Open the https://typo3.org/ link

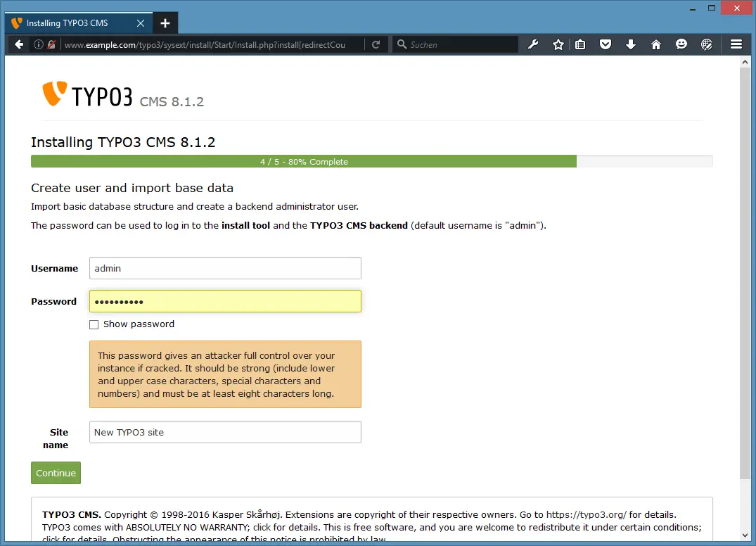point(587,514)
